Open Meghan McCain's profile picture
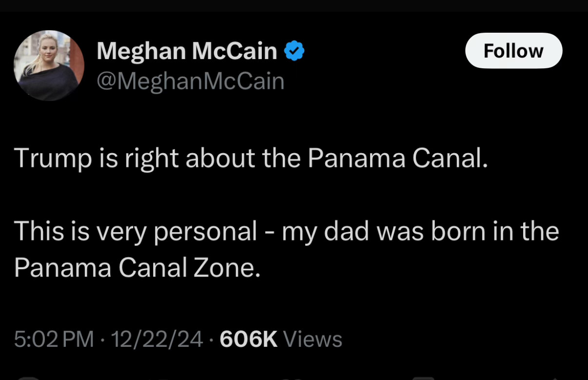This screenshot has width=588, height=380. 49,65
